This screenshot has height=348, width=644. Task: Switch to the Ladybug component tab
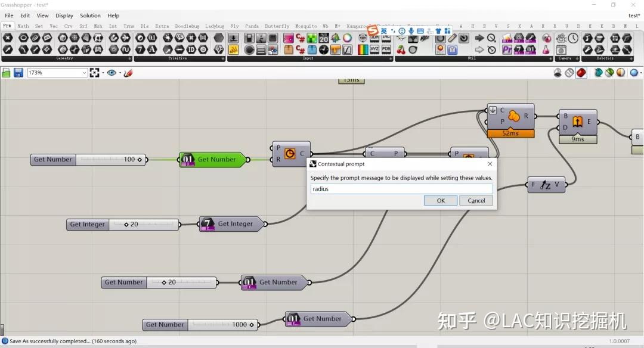coord(215,26)
